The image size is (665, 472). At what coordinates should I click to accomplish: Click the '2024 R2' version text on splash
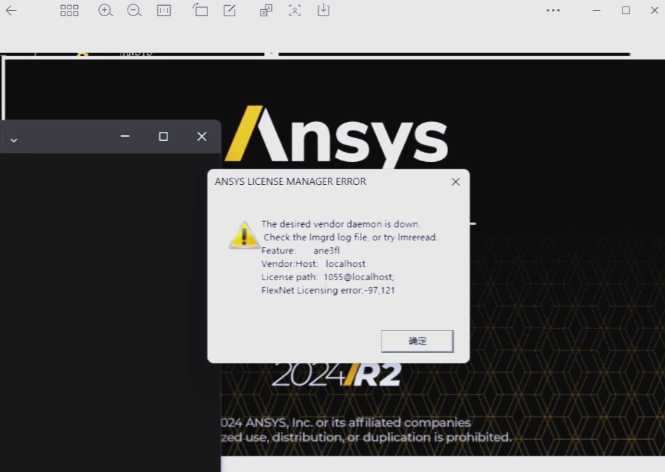point(336,374)
